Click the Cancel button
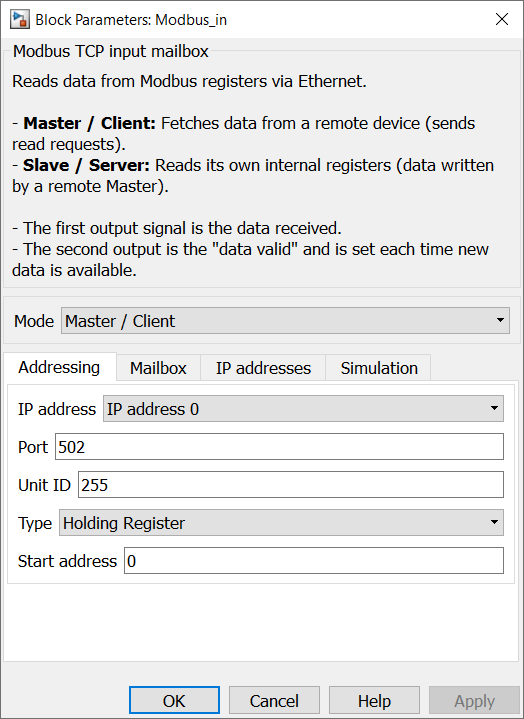Image resolution: width=524 pixels, height=719 pixels. click(274, 701)
